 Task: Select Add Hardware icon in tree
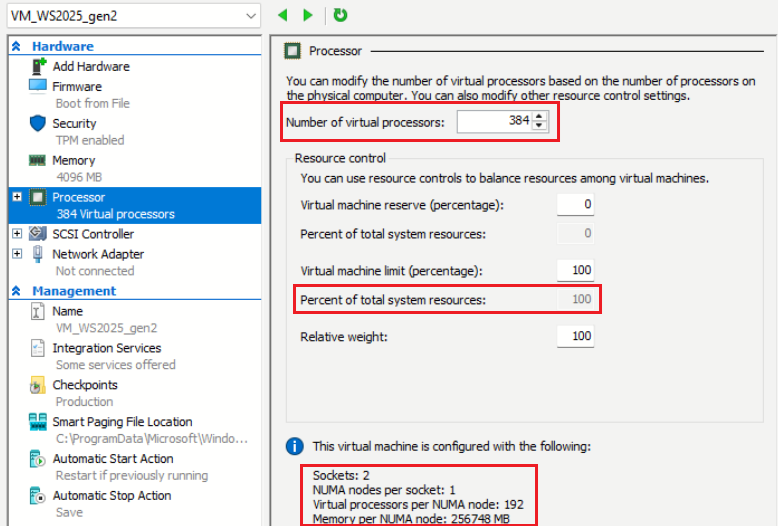click(38, 66)
